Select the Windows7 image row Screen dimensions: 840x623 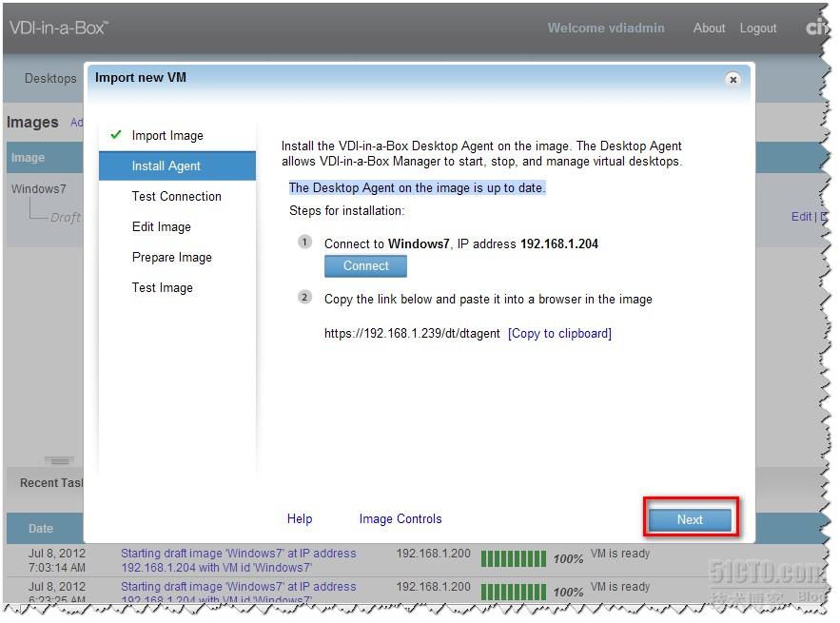pyautogui.click(x=39, y=188)
